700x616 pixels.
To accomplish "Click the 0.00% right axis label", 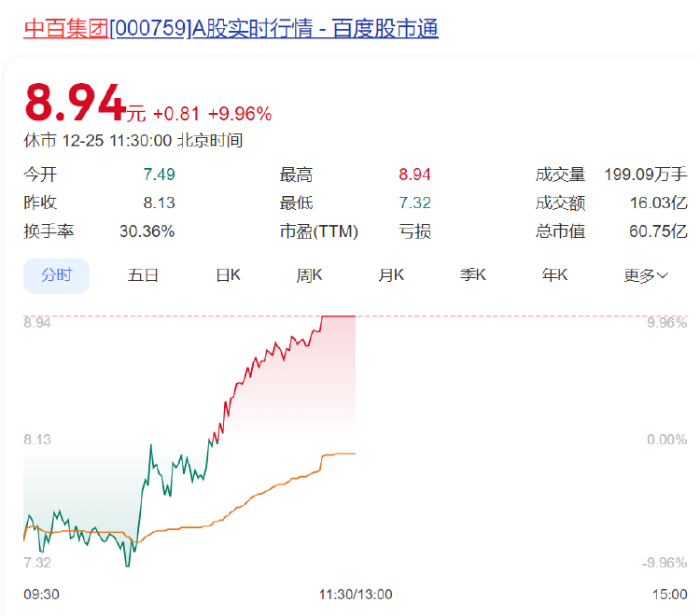I will pos(667,440).
